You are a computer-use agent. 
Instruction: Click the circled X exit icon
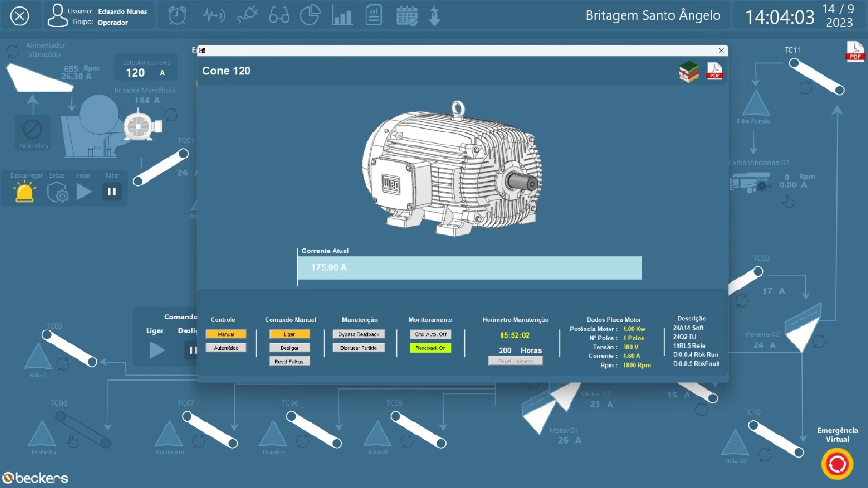click(x=20, y=16)
